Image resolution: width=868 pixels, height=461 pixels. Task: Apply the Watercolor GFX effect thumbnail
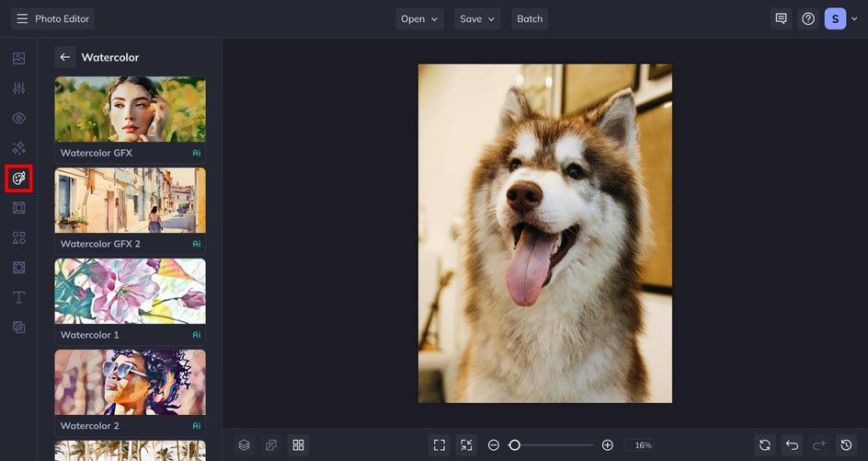(130, 109)
